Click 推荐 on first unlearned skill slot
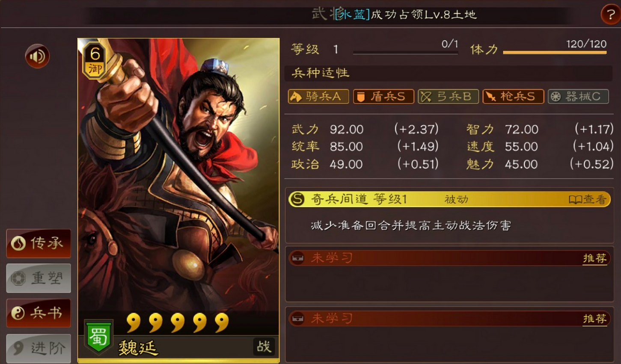 click(595, 258)
